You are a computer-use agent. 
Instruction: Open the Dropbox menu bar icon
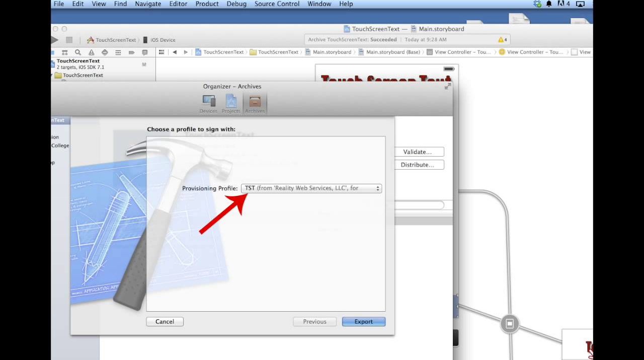537,4
